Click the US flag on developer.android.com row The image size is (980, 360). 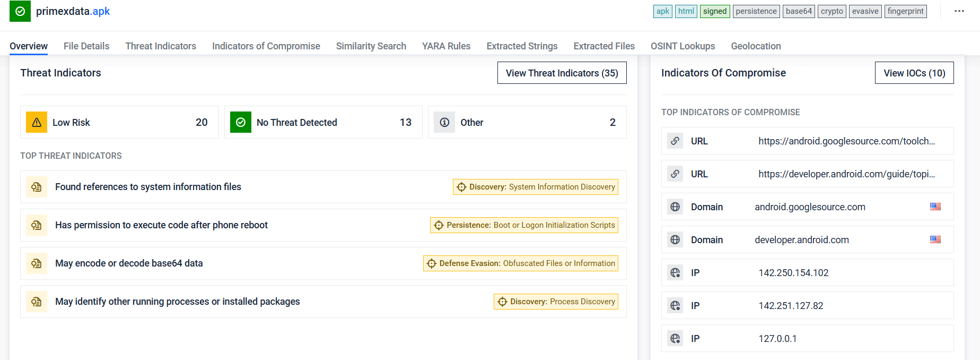coord(935,239)
